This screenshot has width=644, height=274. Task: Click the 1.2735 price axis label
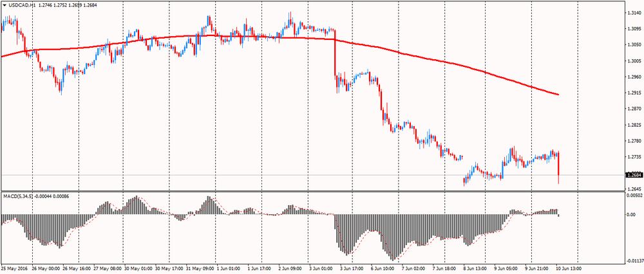(633, 157)
